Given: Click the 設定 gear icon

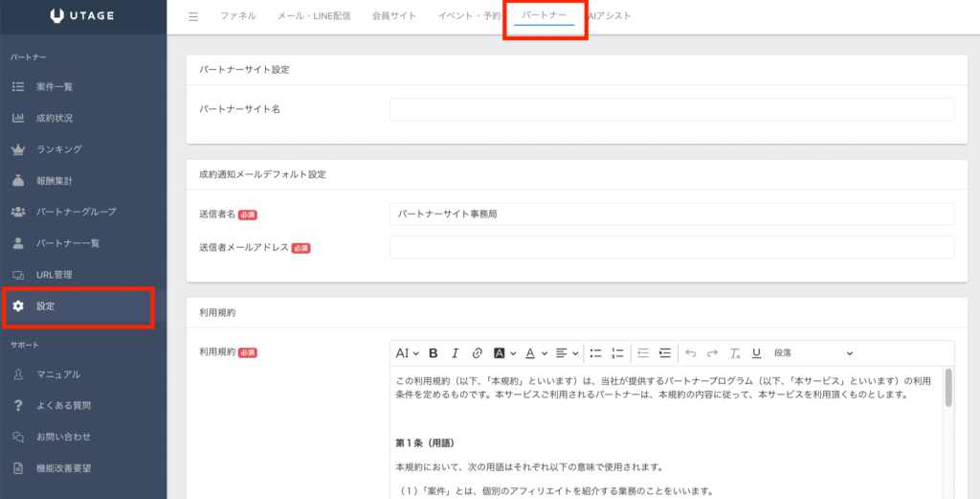Looking at the screenshot, I should [18, 306].
